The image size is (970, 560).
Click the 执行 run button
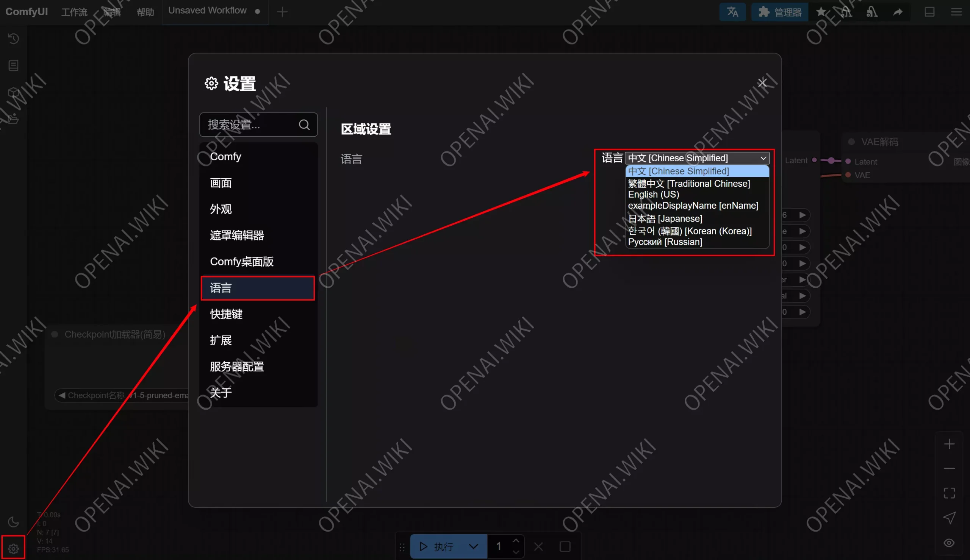(436, 546)
